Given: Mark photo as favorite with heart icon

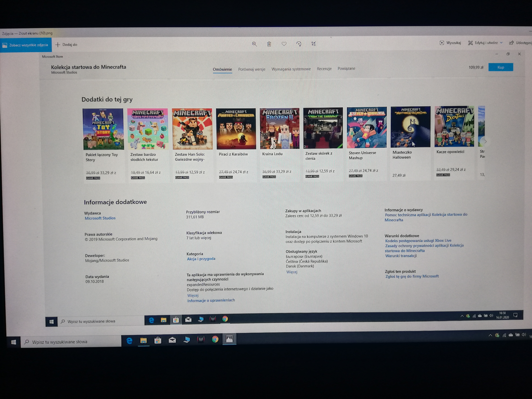Looking at the screenshot, I should [x=284, y=44].
